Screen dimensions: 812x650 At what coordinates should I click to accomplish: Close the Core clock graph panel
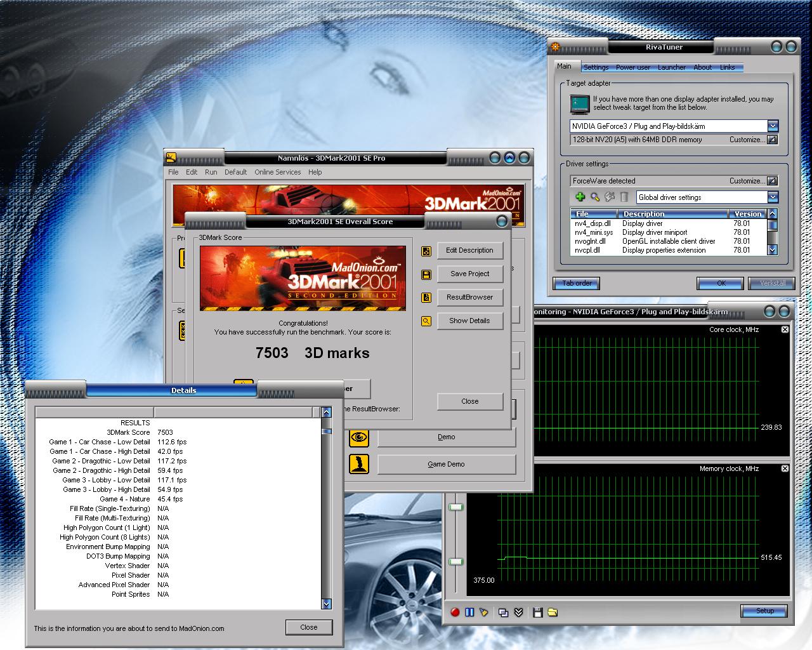point(785,329)
